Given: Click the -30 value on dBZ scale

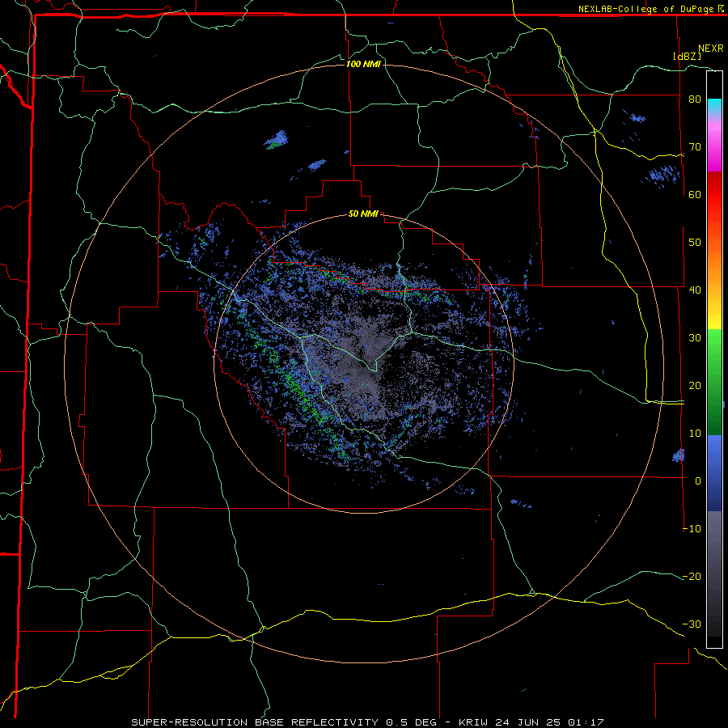Looking at the screenshot, I should (692, 624).
